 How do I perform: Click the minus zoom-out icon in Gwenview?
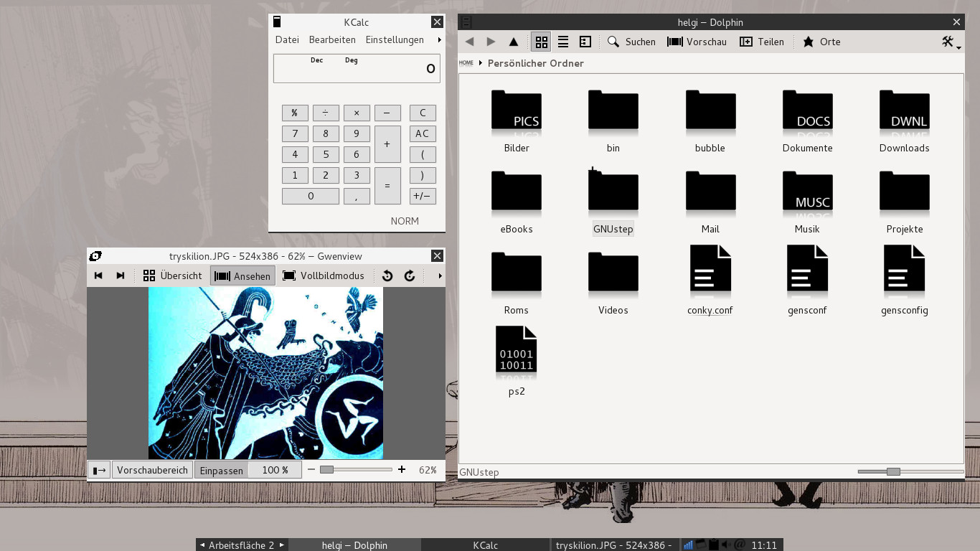tap(311, 470)
